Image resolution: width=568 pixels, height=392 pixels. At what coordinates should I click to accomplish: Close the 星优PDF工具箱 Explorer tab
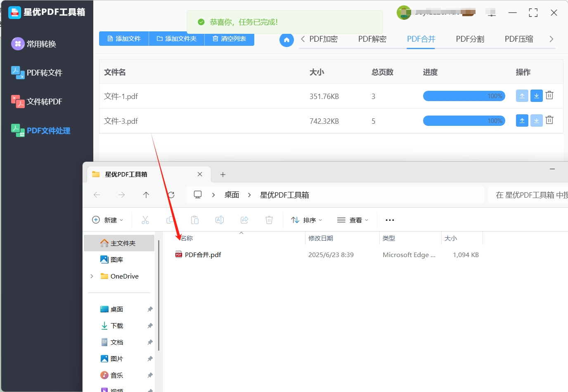pos(200,174)
